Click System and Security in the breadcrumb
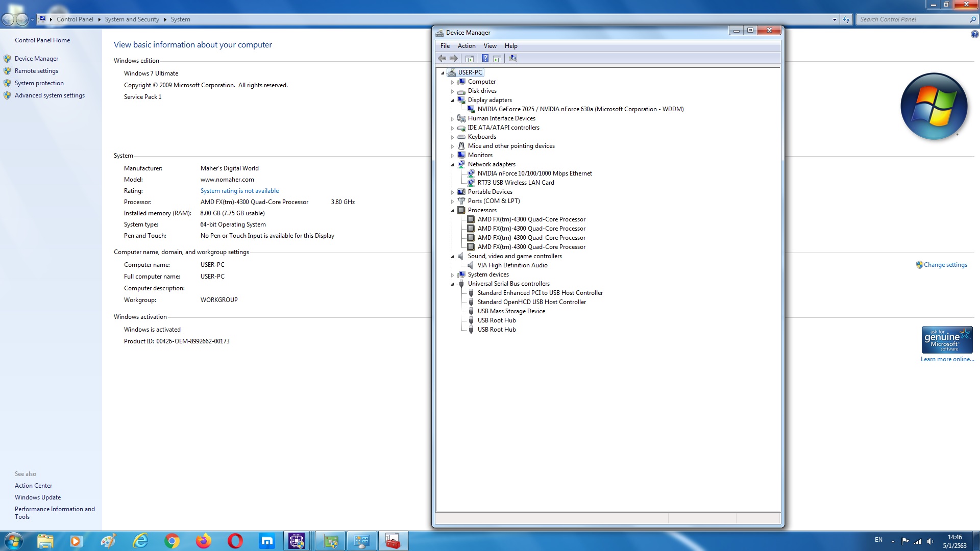Screen dimensions: 980x551 tap(132, 19)
